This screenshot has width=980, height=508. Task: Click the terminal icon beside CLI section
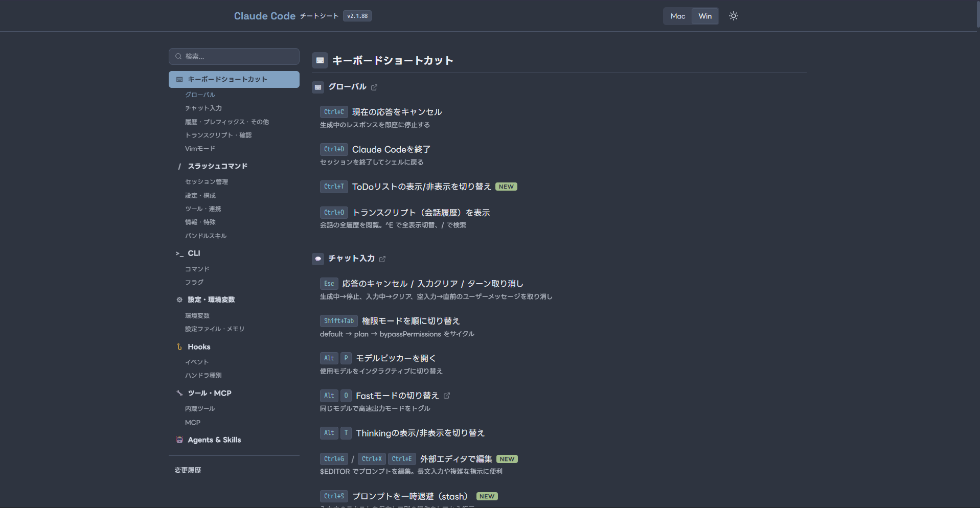click(x=179, y=253)
